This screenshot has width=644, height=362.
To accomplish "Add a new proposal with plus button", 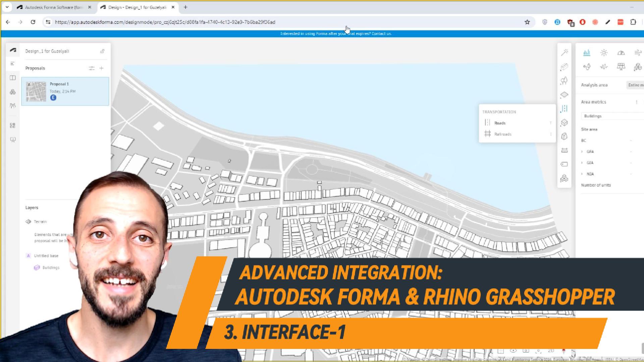I will (x=101, y=68).
